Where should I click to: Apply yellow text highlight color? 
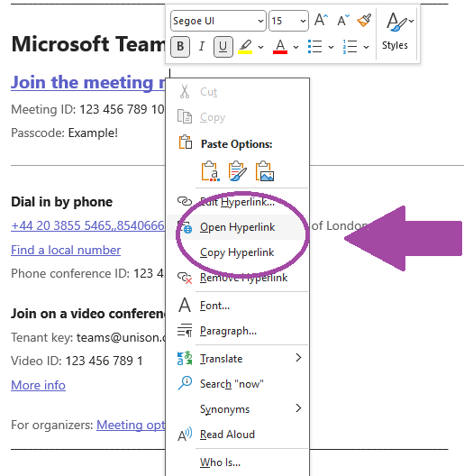[245, 47]
